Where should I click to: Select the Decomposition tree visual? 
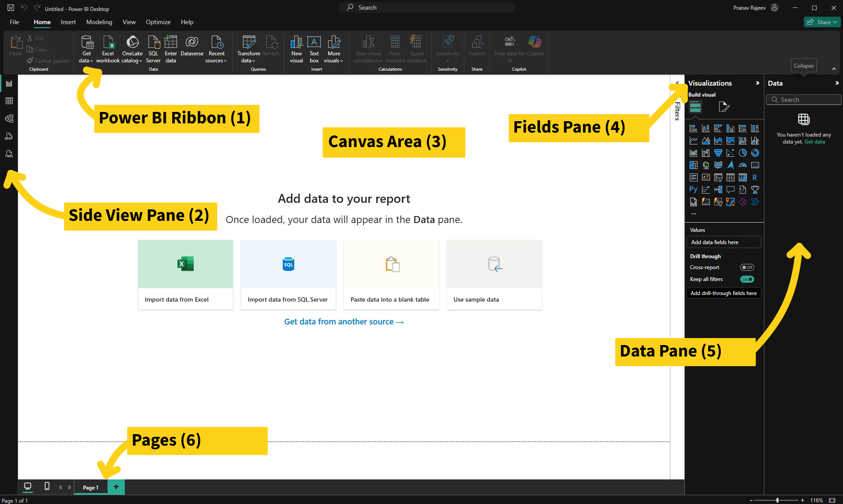click(x=718, y=190)
